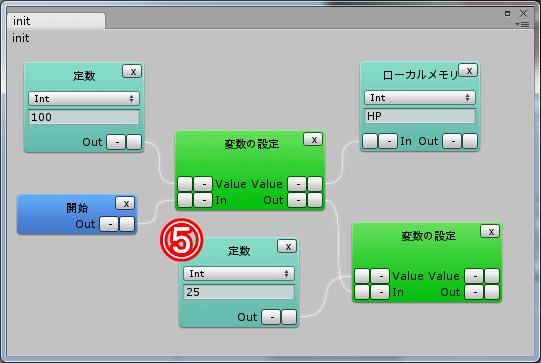Expand Int type dropdown in 25 constant node
Image resolution: width=541 pixels, height=363 pixels.
coord(239,274)
